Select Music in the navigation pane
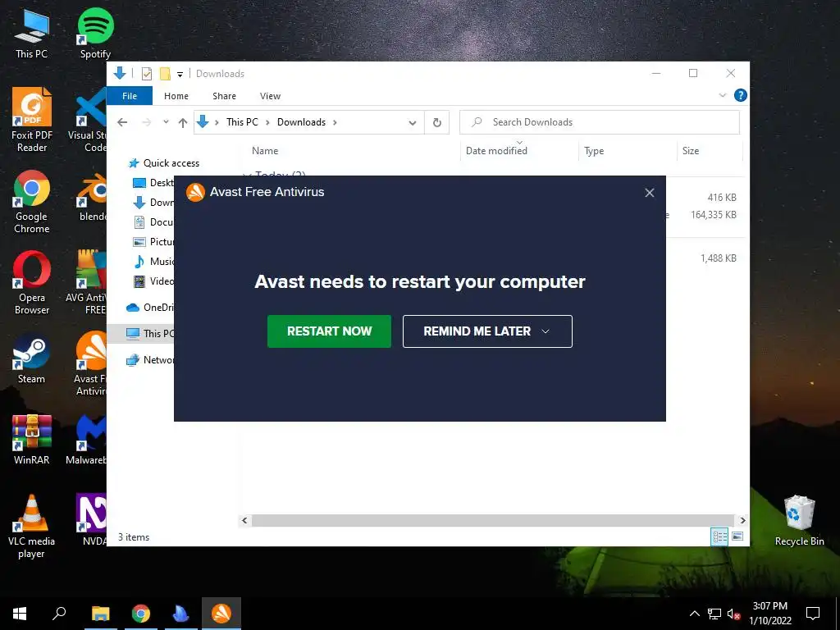Image resolution: width=840 pixels, height=630 pixels. [153, 262]
